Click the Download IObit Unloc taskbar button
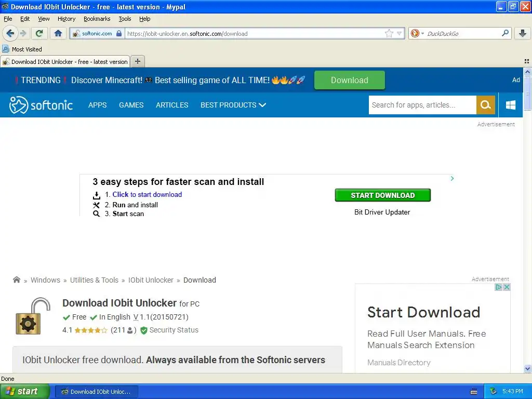 click(x=96, y=392)
